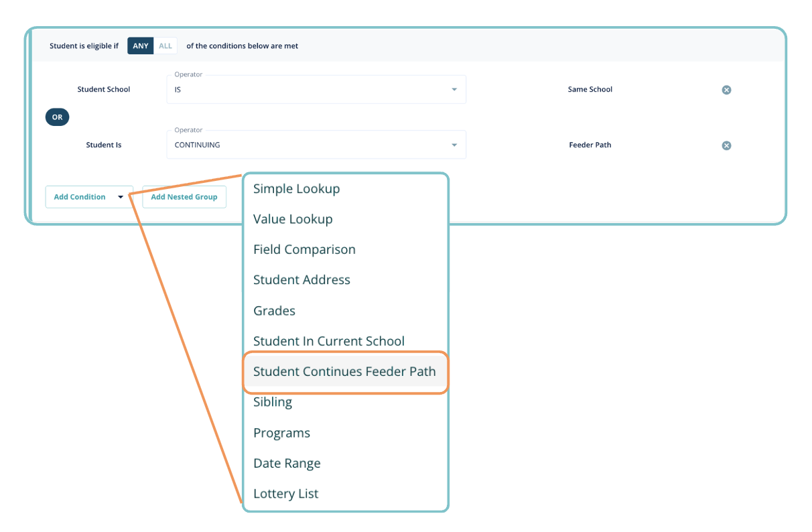The height and width of the screenshot is (532, 812).
Task: Choose Simple Lookup from condition menu
Action: 297,189
